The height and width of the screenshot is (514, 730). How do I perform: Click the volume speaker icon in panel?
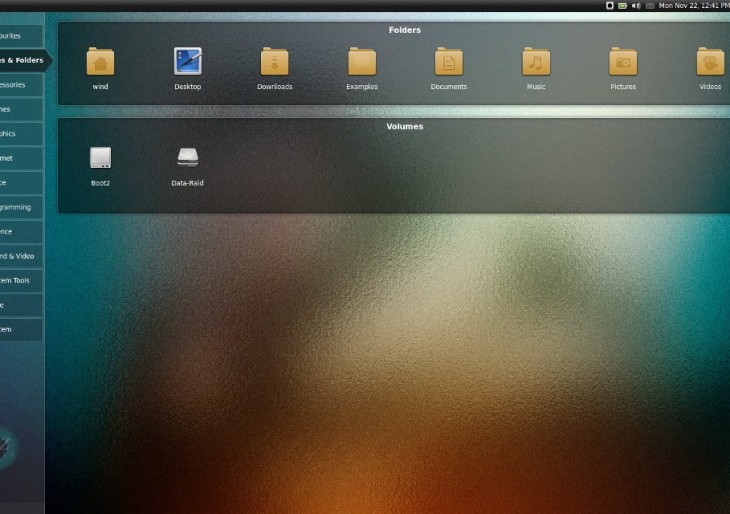635,6
